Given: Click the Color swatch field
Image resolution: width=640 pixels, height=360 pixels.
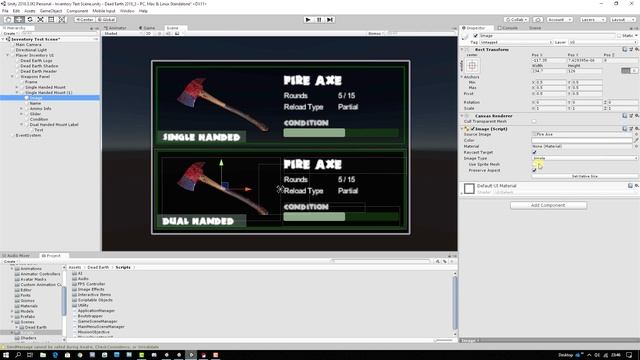Looking at the screenshot, I should pos(582,140).
